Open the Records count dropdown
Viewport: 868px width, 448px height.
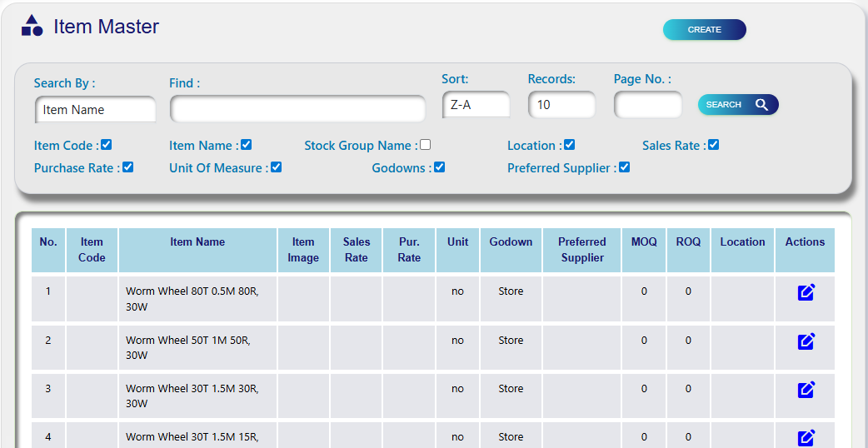(x=561, y=105)
